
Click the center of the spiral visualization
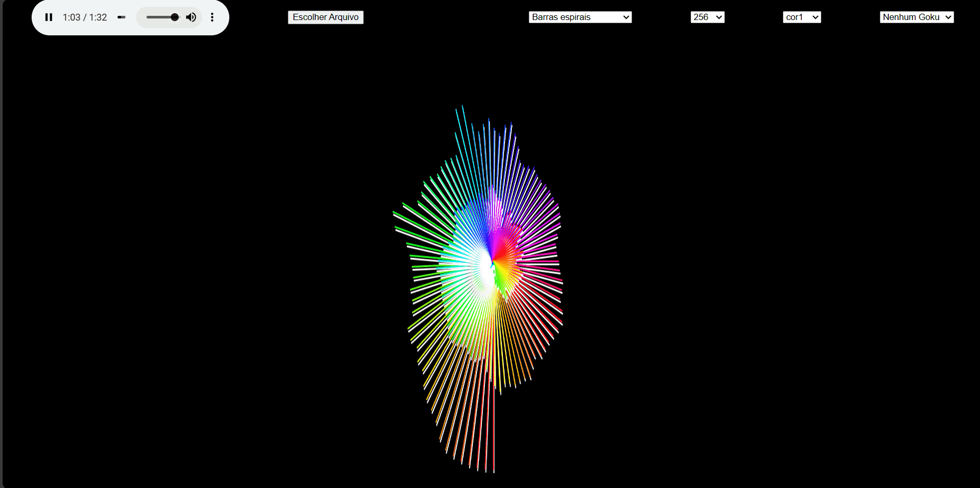pyautogui.click(x=492, y=262)
